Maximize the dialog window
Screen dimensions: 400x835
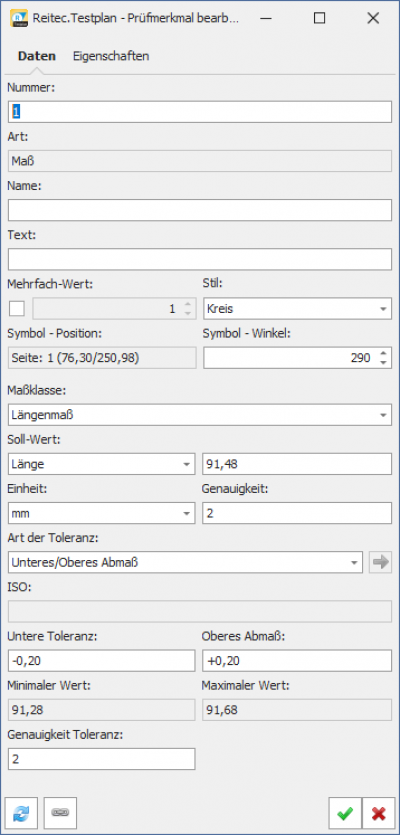[x=320, y=19]
